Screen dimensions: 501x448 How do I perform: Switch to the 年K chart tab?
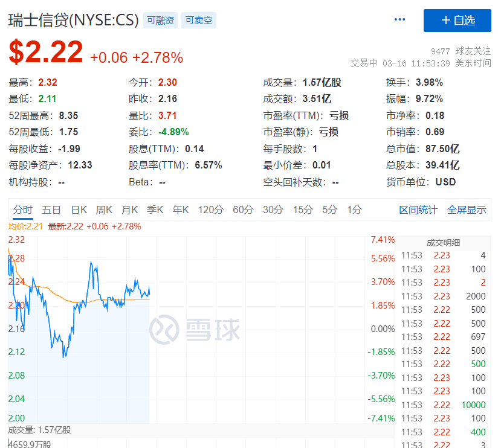pos(181,210)
